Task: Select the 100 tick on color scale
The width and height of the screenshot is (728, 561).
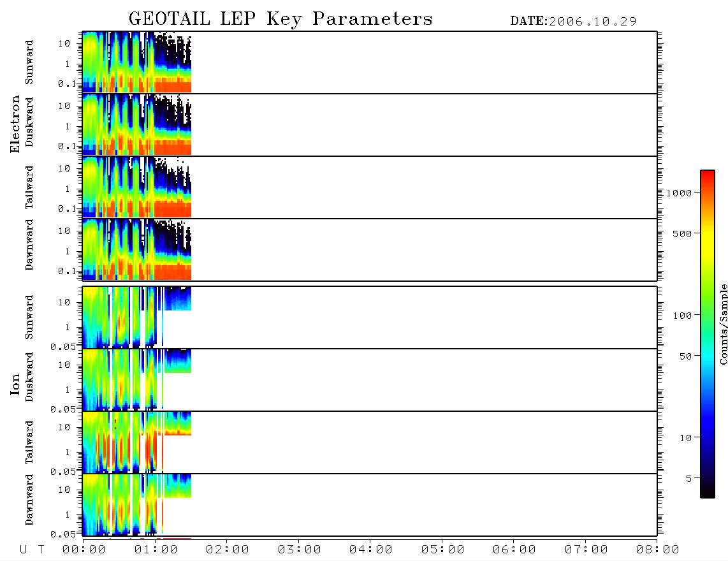Action: point(683,316)
